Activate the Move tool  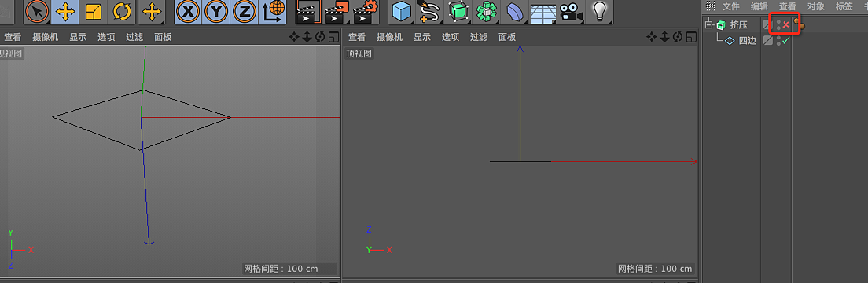[65, 11]
